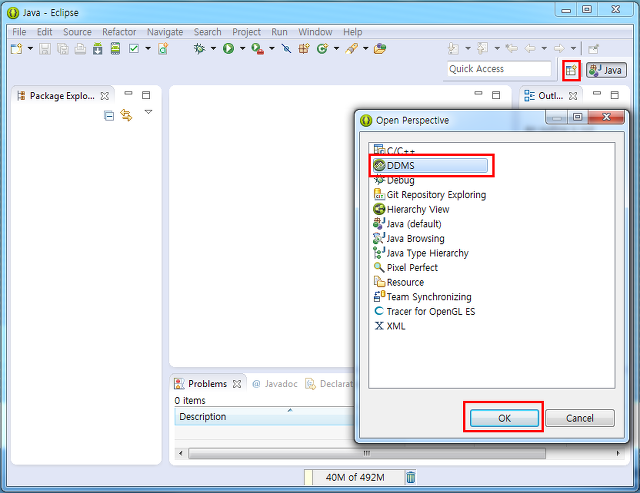Viewport: 640px width, 493px height.
Task: Click the Search flashlight toolbar icon
Action: click(x=351, y=49)
